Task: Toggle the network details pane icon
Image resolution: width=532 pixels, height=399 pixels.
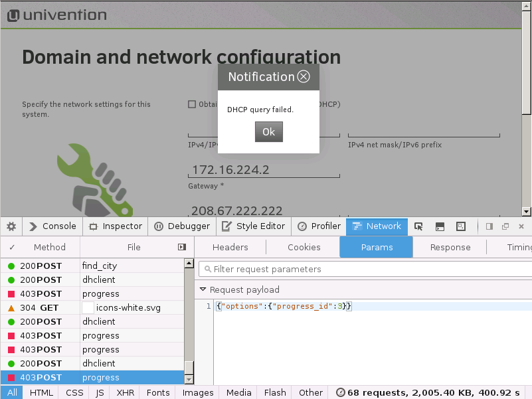Action: click(x=182, y=247)
